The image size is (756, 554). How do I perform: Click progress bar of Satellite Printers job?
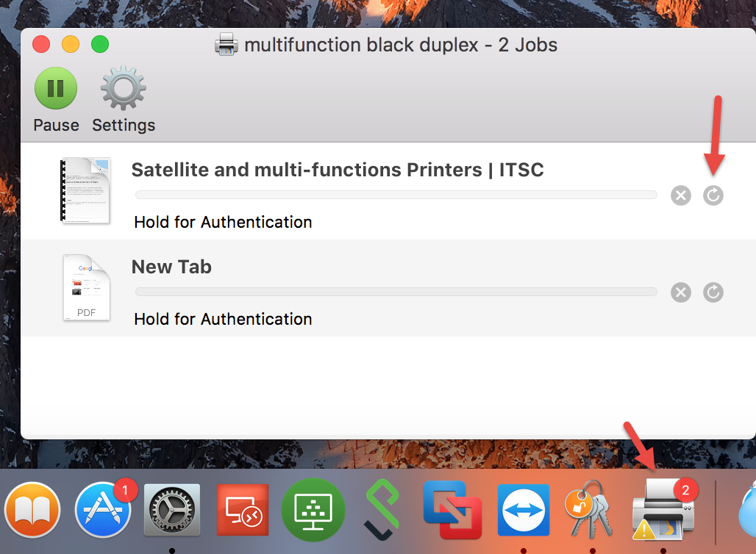pos(396,195)
